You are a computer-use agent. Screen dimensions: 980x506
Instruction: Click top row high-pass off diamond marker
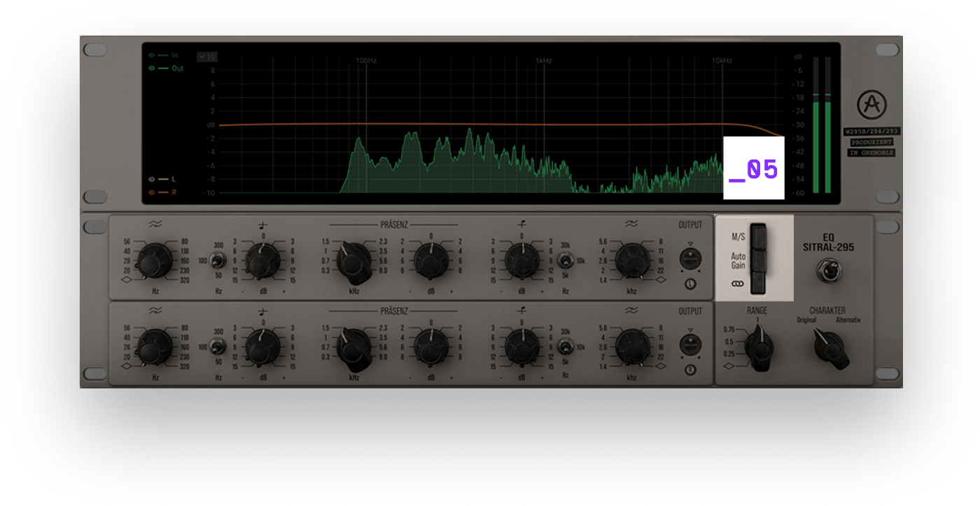pos(127,279)
